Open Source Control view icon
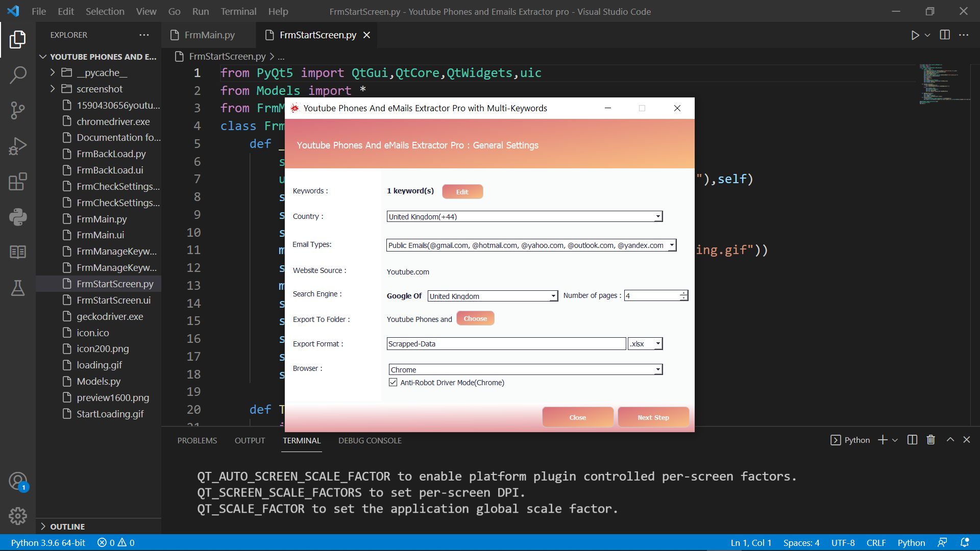 18,110
